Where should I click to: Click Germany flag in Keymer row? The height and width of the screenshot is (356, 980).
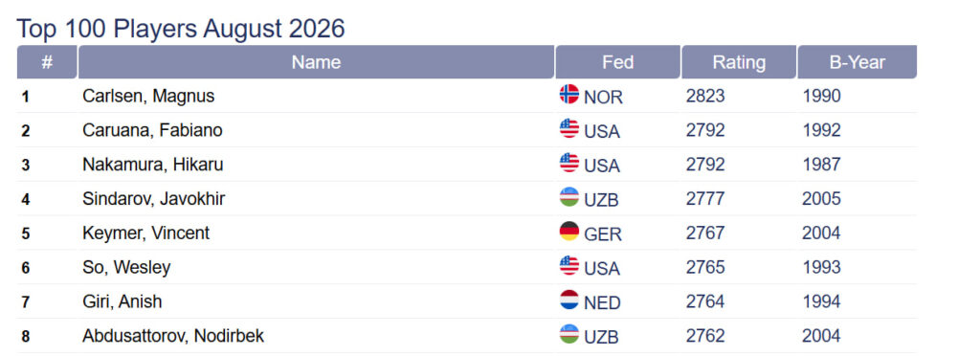(x=568, y=232)
